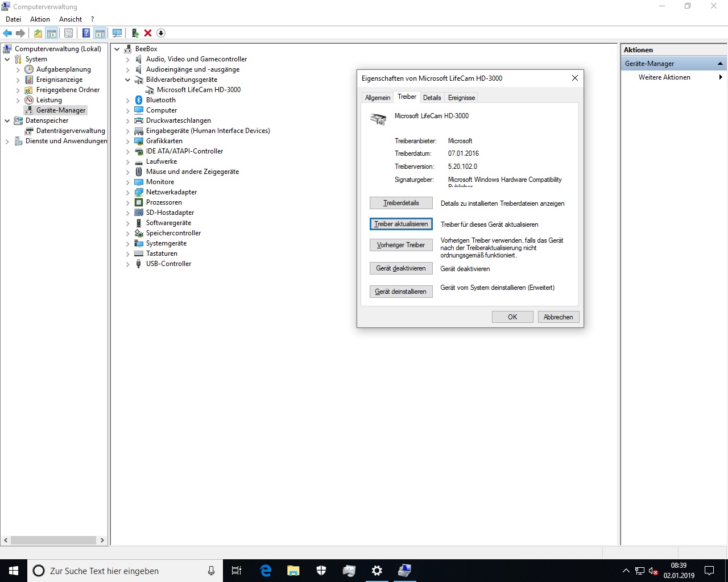Viewport: 728px width, 582px height.
Task: Select Datenträgerverwaltung in left tree
Action: pos(71,131)
